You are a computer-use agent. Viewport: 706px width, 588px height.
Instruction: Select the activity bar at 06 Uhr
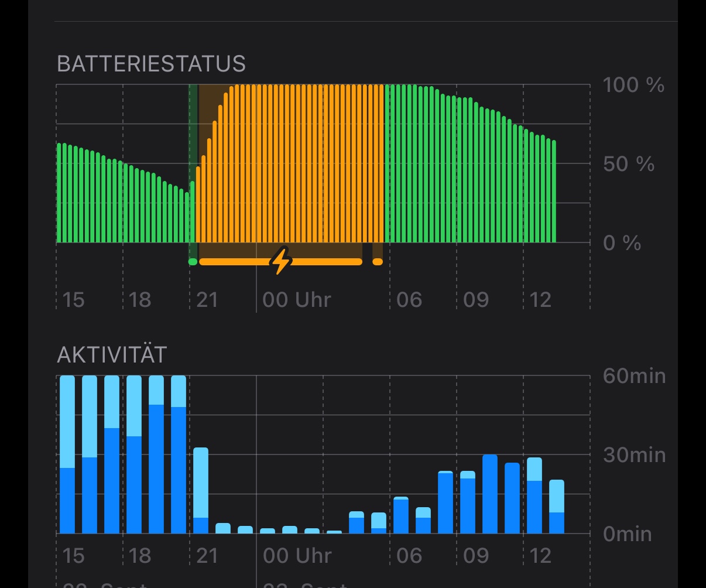tap(401, 515)
